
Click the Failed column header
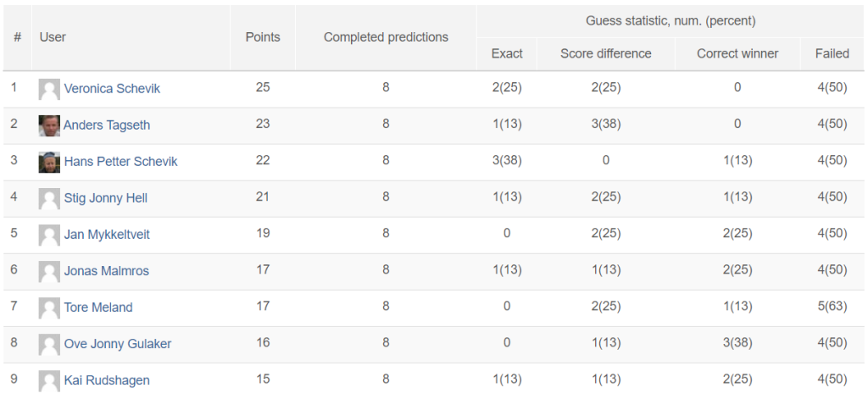tap(832, 53)
